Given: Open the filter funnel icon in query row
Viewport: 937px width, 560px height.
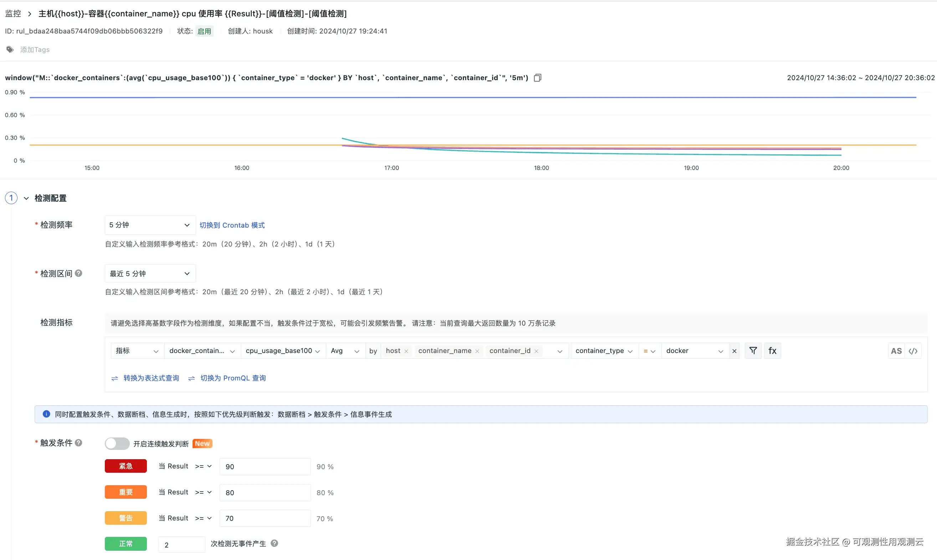Looking at the screenshot, I should [x=753, y=351].
